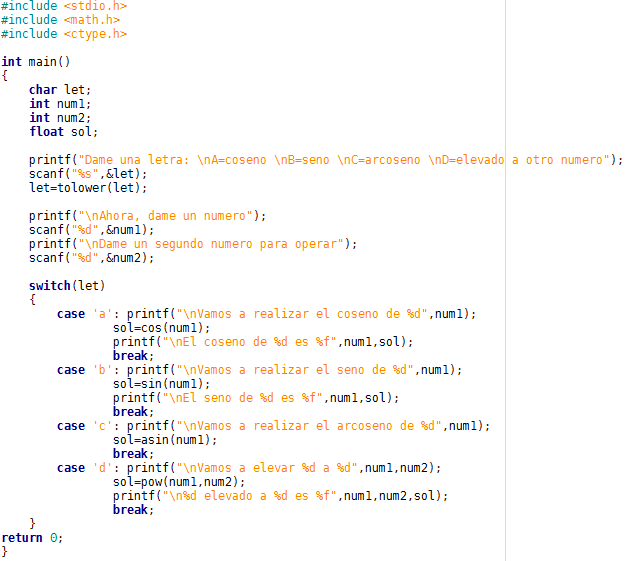Screen dimensions: 626x561
Task: Click the scanf("%d",&num1) line
Action: click(91, 230)
